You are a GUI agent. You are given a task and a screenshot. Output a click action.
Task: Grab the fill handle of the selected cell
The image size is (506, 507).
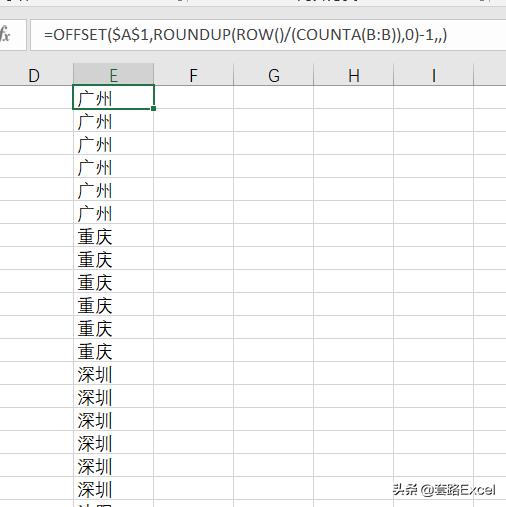153,108
